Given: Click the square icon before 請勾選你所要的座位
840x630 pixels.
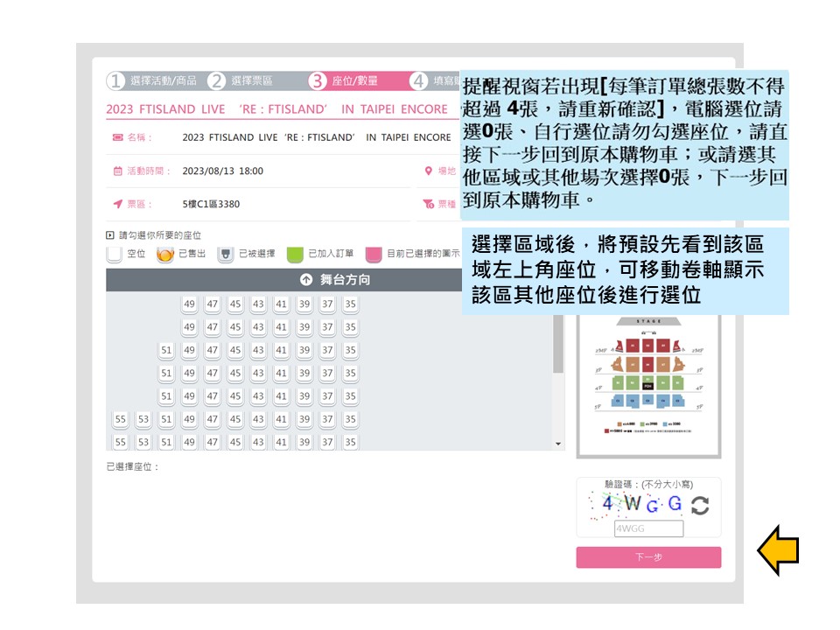Looking at the screenshot, I should [x=110, y=235].
